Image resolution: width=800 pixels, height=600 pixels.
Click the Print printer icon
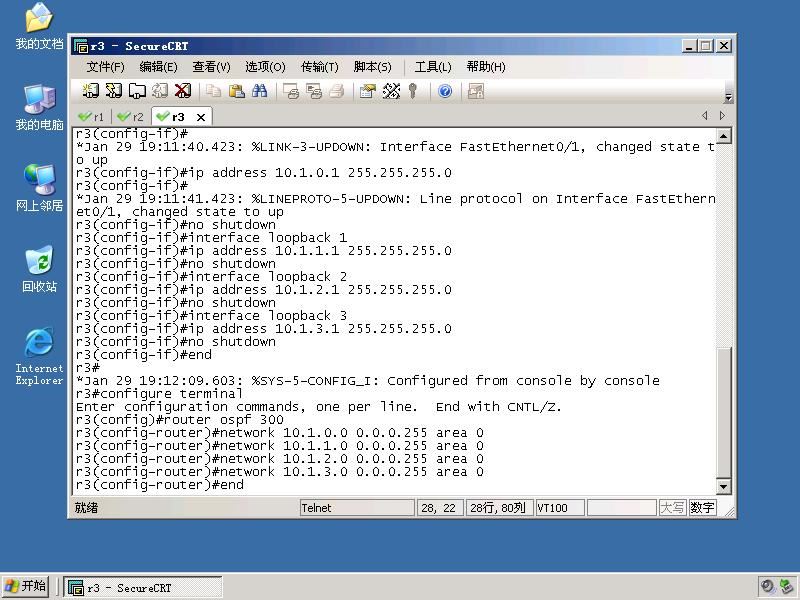point(337,91)
